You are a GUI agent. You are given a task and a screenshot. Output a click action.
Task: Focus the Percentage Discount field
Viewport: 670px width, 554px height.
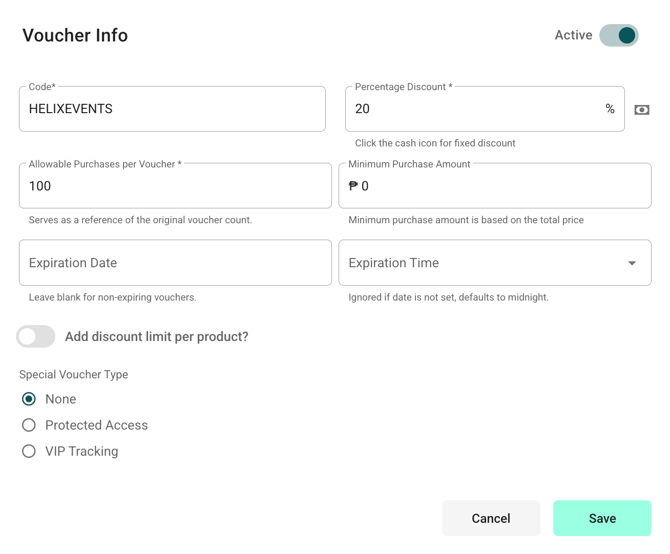(x=485, y=109)
